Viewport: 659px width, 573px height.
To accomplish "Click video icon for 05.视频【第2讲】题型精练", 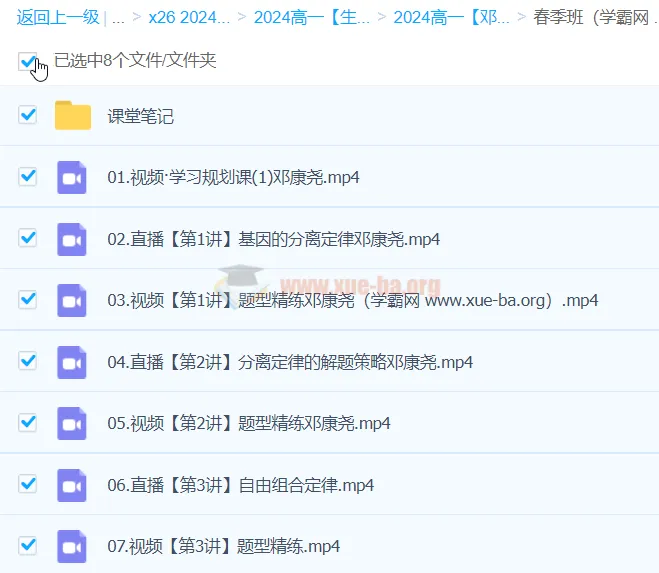I will (x=72, y=423).
